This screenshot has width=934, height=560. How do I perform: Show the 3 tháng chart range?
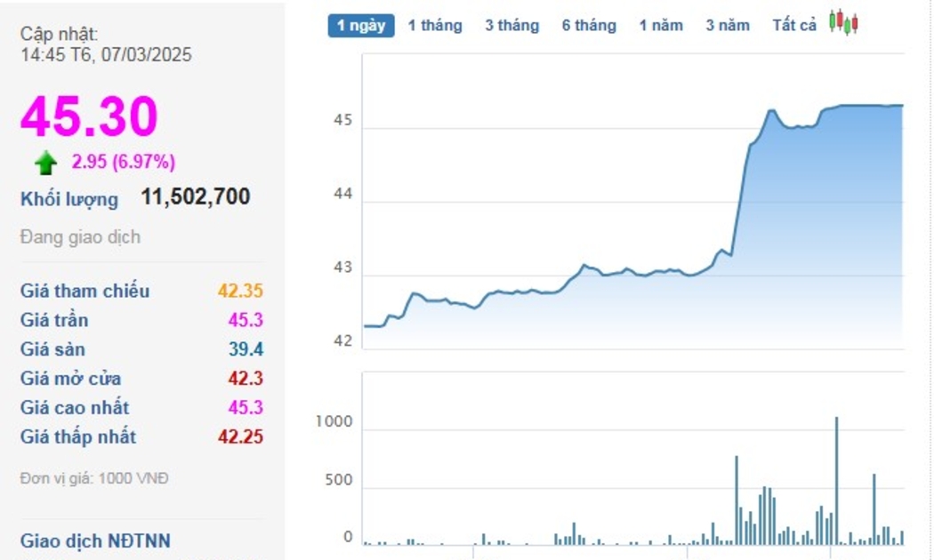click(511, 26)
